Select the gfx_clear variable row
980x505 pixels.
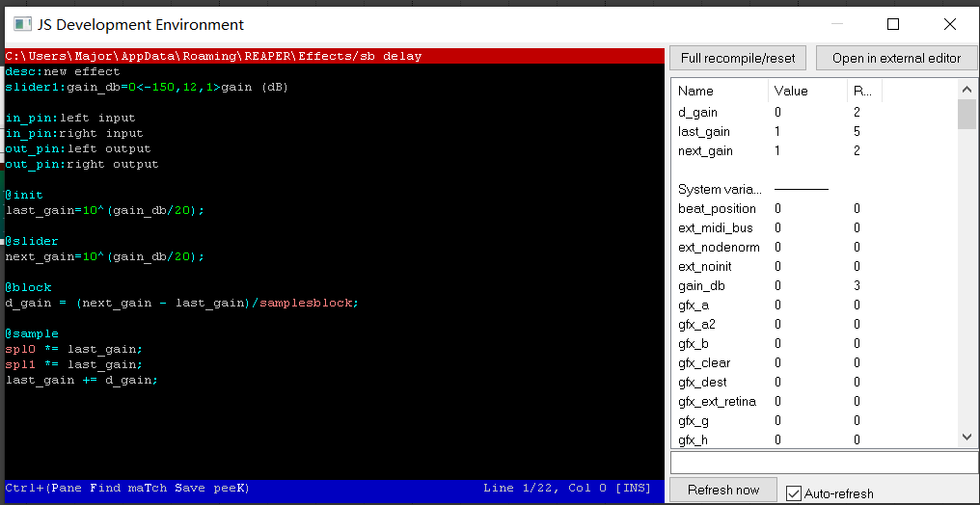pos(814,363)
